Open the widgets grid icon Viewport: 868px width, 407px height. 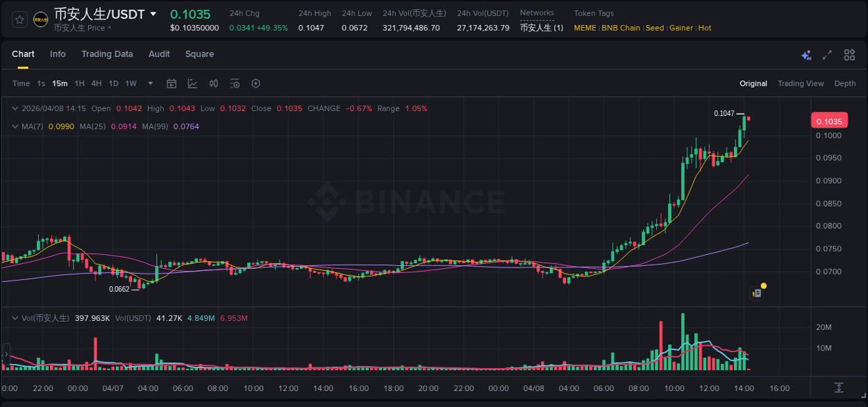tap(849, 54)
